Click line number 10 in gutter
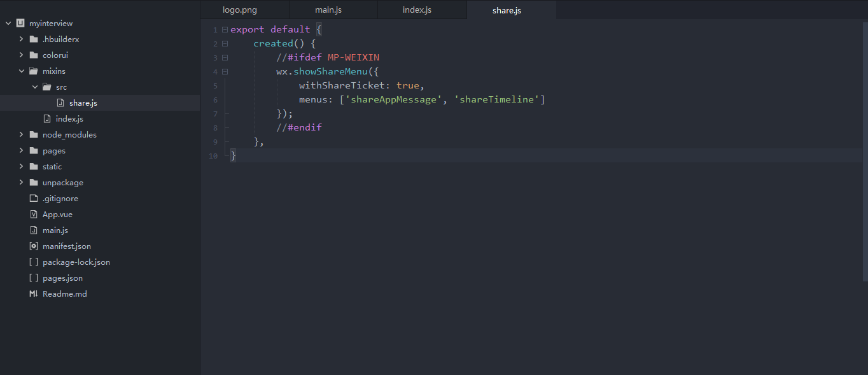Viewport: 868px width, 375px height. pyautogui.click(x=213, y=156)
